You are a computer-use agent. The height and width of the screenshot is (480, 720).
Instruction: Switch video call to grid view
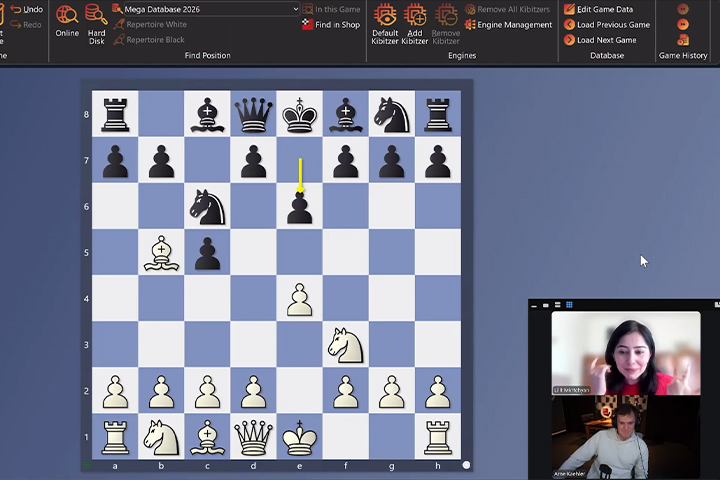pyautogui.click(x=569, y=304)
